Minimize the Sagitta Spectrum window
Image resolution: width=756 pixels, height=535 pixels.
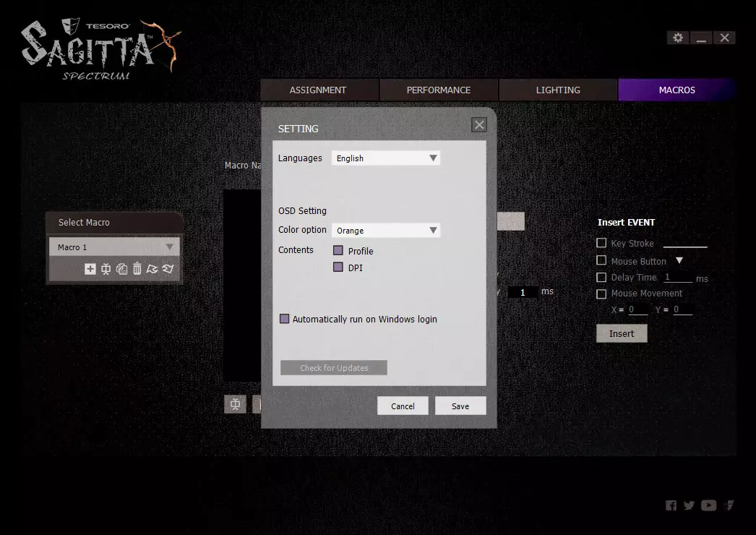(702, 38)
